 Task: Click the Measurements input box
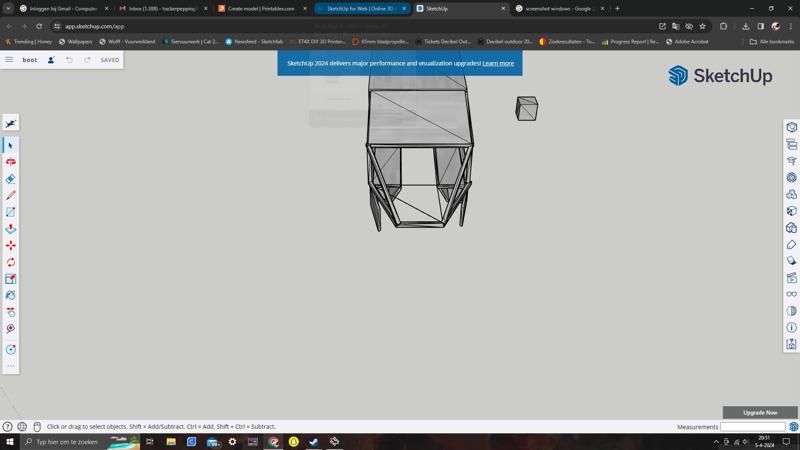tap(753, 427)
